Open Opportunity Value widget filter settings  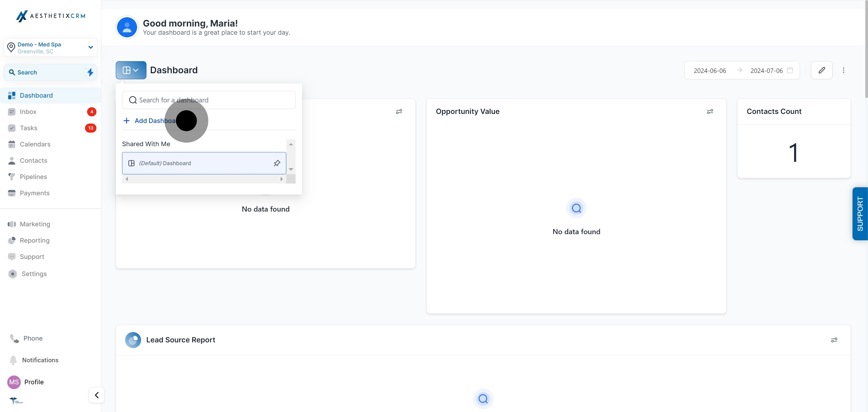(x=710, y=112)
